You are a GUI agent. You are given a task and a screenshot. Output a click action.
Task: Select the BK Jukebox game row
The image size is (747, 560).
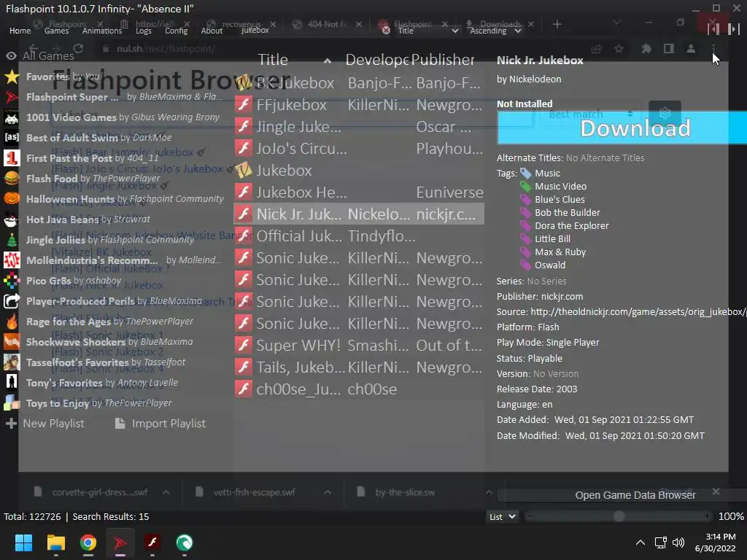[359, 83]
